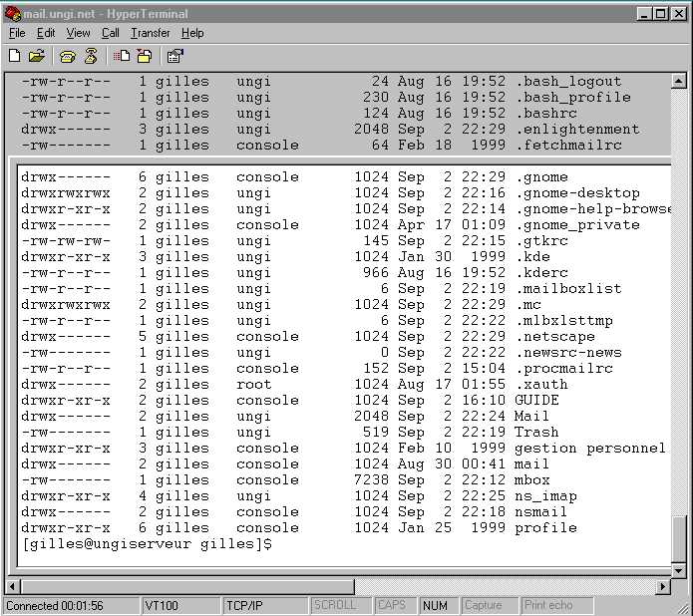
Task: Click the 'gestion personnel' directory name
Action: coord(590,449)
